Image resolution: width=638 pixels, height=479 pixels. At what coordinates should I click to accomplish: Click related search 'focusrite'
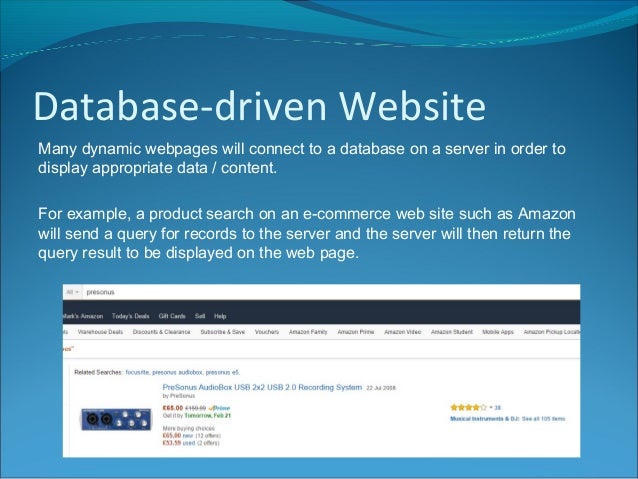point(138,372)
